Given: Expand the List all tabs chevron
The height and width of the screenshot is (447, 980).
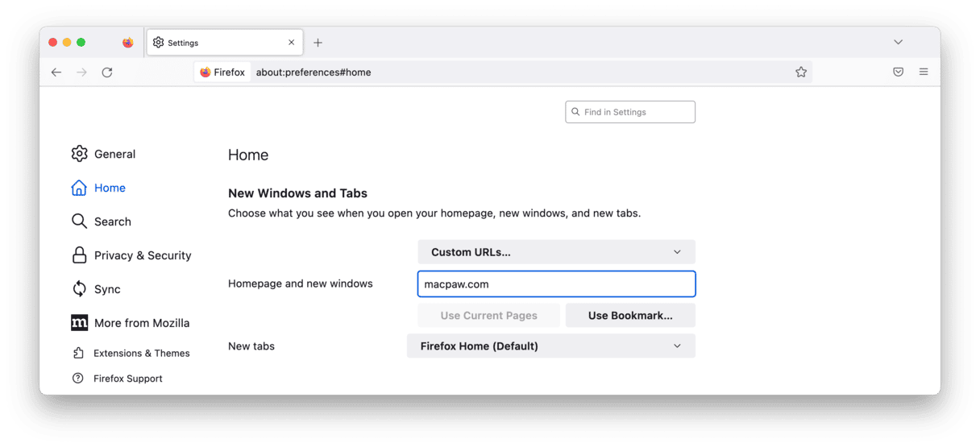Looking at the screenshot, I should [898, 43].
